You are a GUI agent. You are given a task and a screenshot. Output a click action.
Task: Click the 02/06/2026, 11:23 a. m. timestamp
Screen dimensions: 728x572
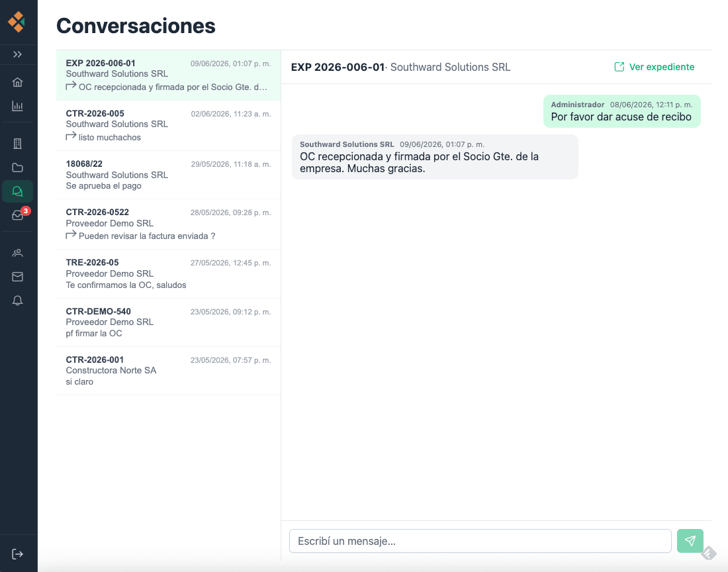point(231,114)
